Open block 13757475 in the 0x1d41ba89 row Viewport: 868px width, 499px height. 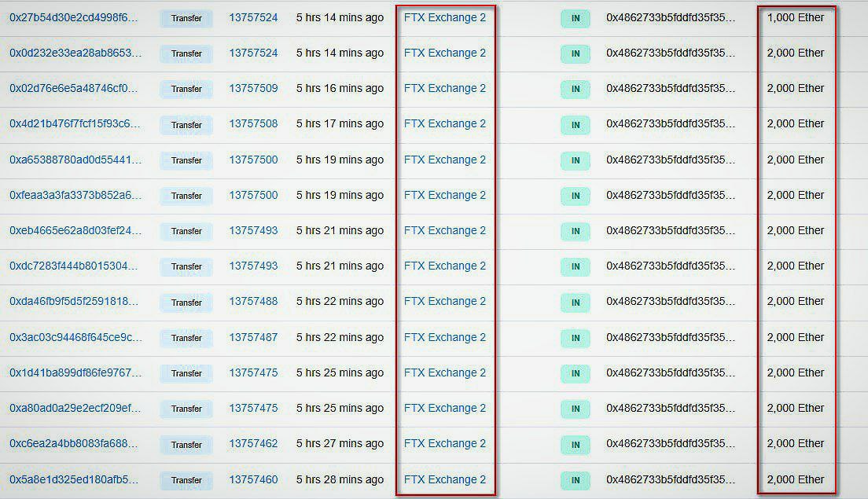coord(253,372)
